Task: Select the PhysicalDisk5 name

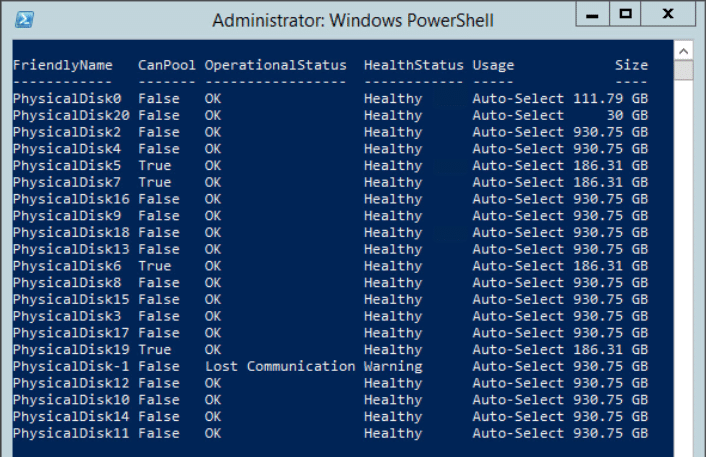Action: click(67, 166)
